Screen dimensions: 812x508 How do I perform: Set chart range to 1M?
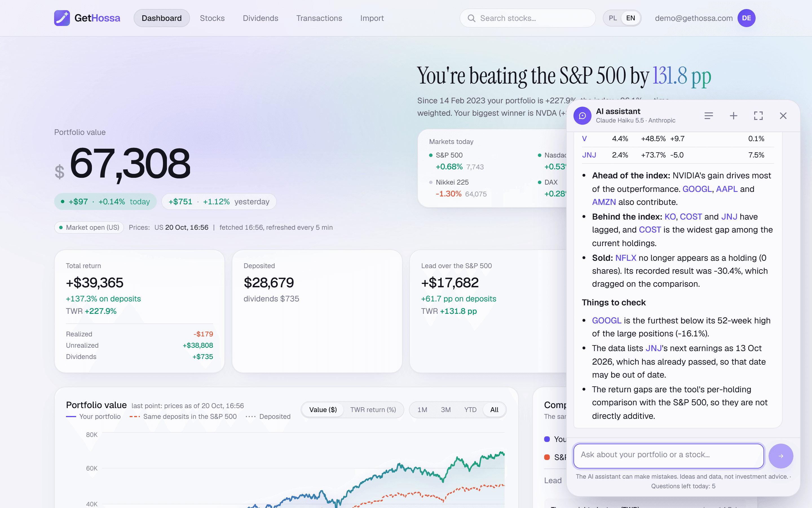click(x=422, y=410)
